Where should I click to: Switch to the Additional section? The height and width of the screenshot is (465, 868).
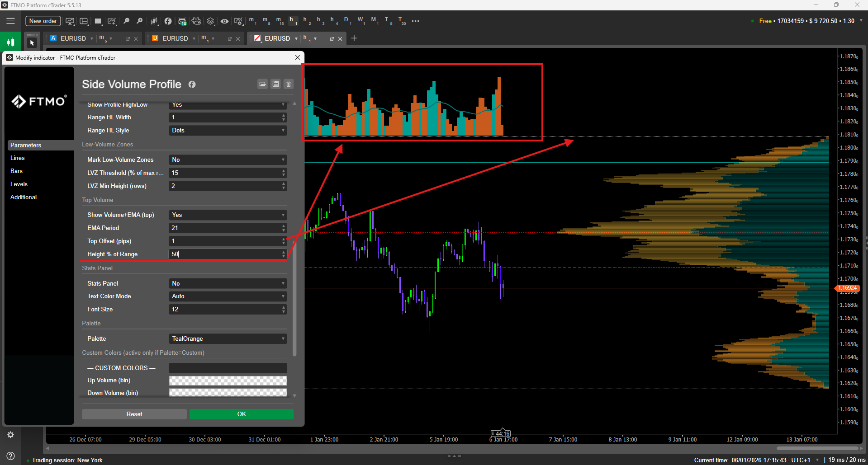(x=24, y=197)
